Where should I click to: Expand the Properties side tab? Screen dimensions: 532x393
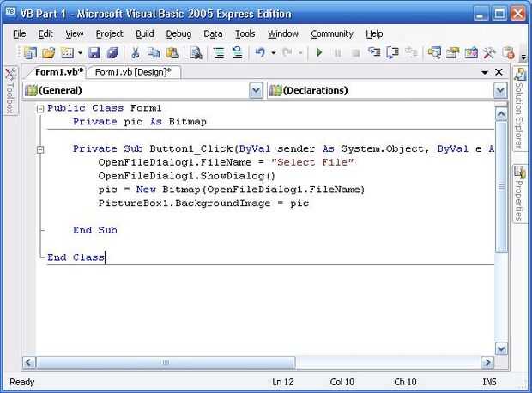[519, 193]
